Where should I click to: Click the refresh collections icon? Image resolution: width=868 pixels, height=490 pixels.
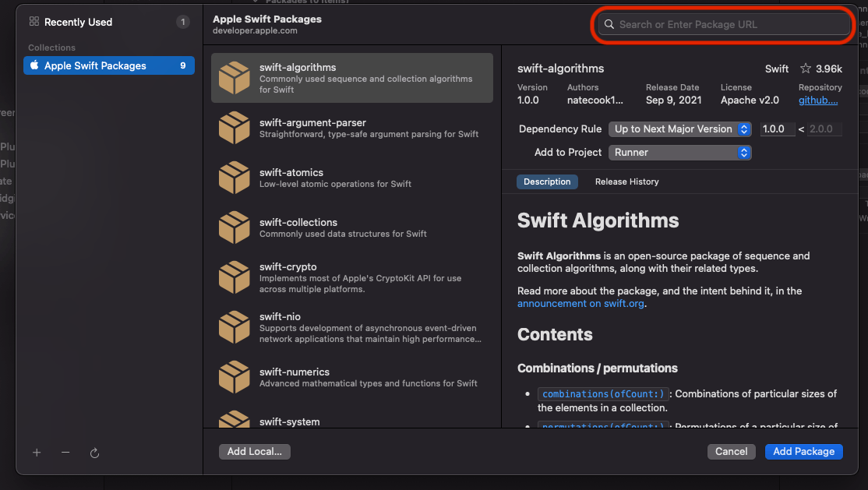94,453
